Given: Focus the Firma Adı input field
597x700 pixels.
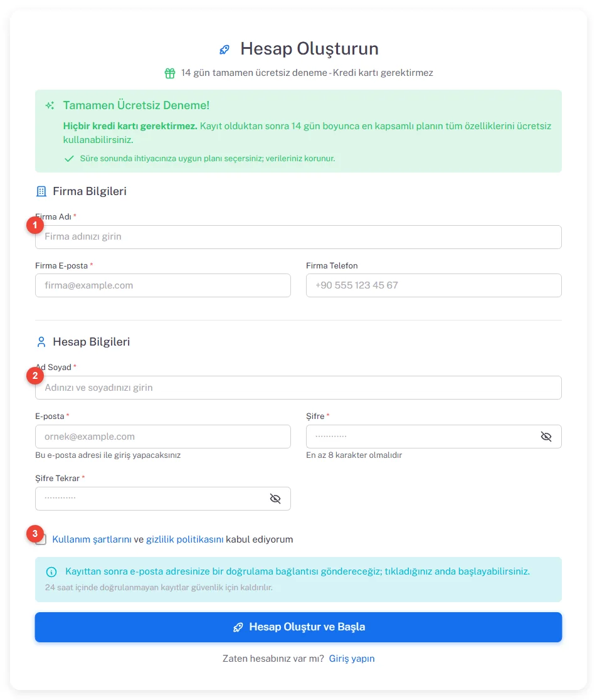Looking at the screenshot, I should 298,237.
